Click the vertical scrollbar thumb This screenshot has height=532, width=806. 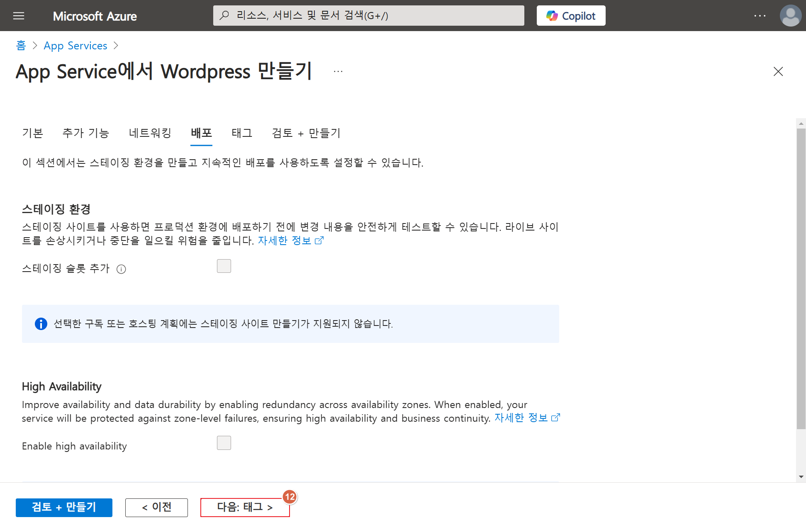coord(801,279)
